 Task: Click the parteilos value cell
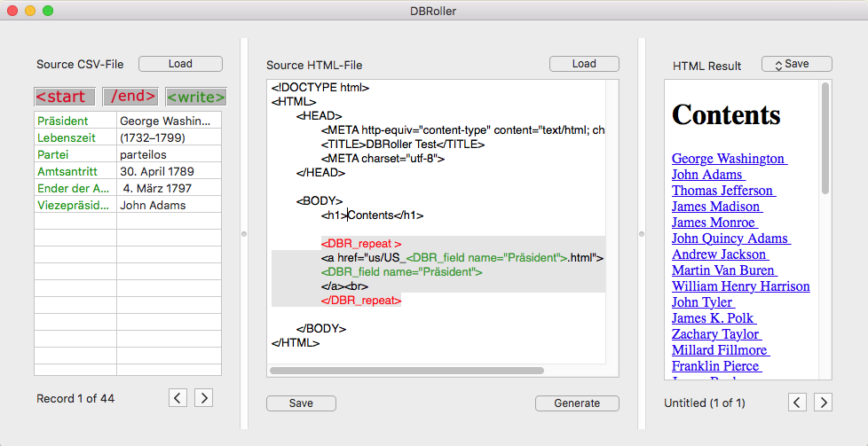click(169, 154)
